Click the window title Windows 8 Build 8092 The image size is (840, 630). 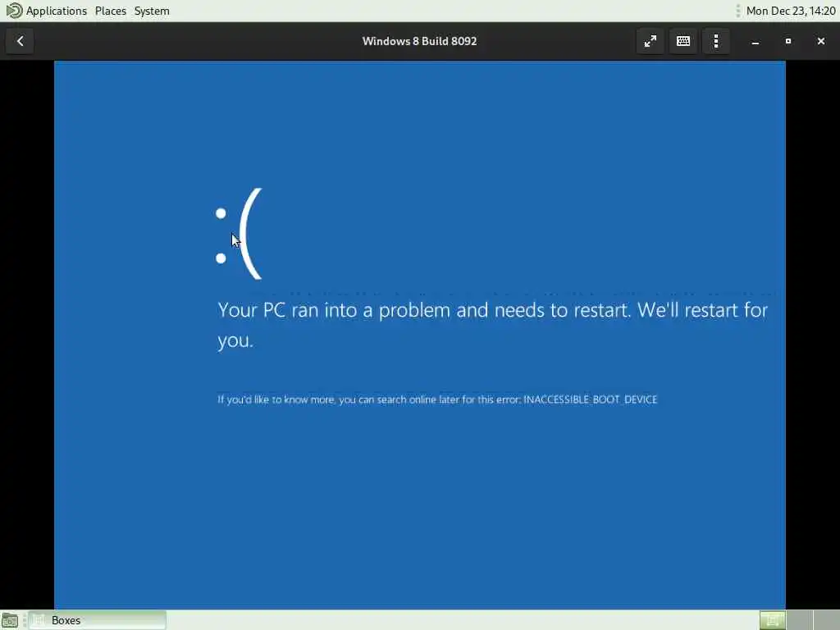coord(419,41)
